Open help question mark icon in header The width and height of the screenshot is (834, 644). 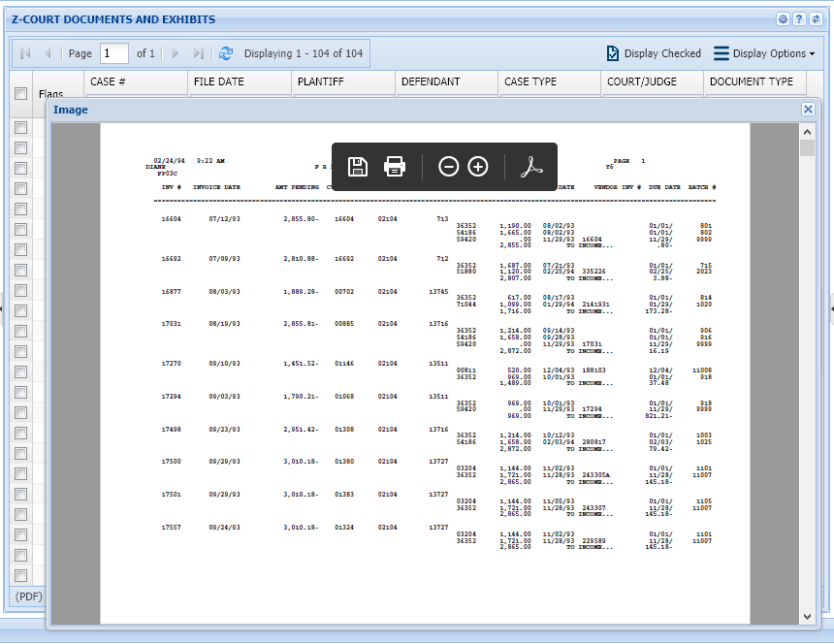(799, 19)
